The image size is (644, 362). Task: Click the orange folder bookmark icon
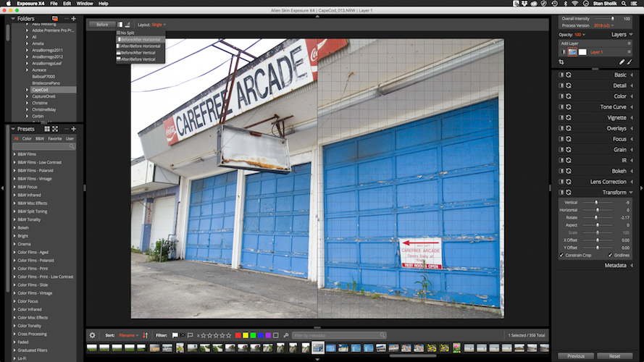coord(55,19)
